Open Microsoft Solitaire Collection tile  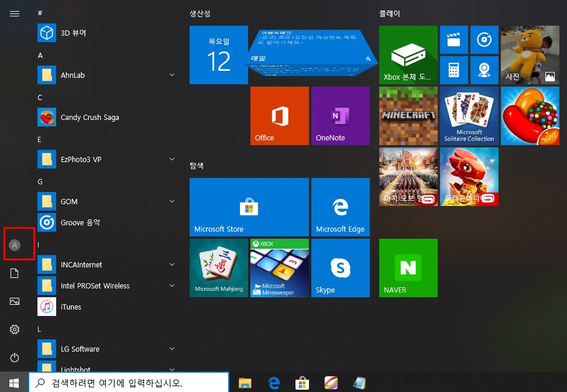coord(469,116)
